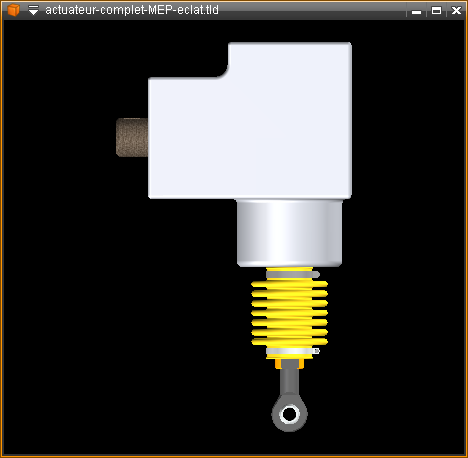Viewport: 468px width, 458px height.
Task: Open the title bar dropdown arrow menu
Action: tap(33, 10)
